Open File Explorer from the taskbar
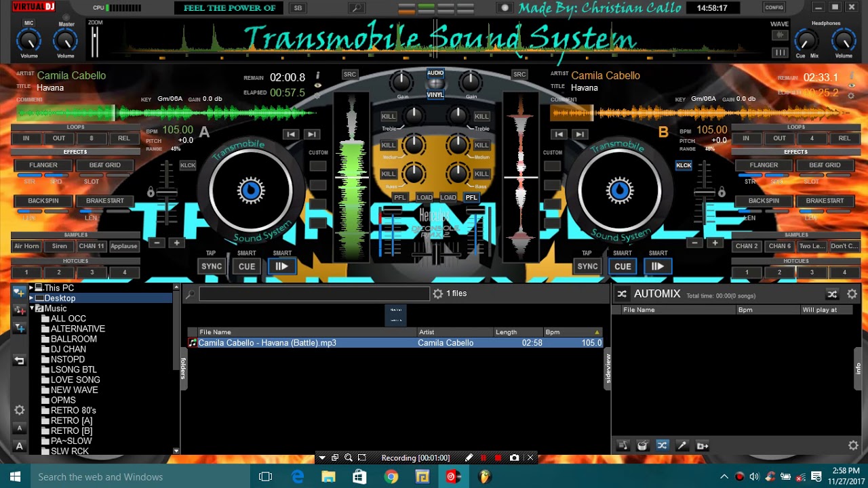 point(328,476)
